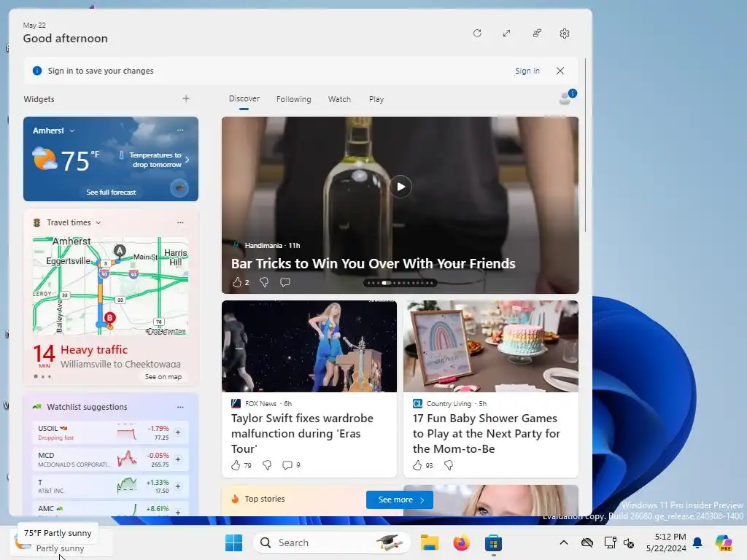Viewport: 747px width, 560px height.
Task: Open the 5:12 PM clock and date
Action: 666,542
